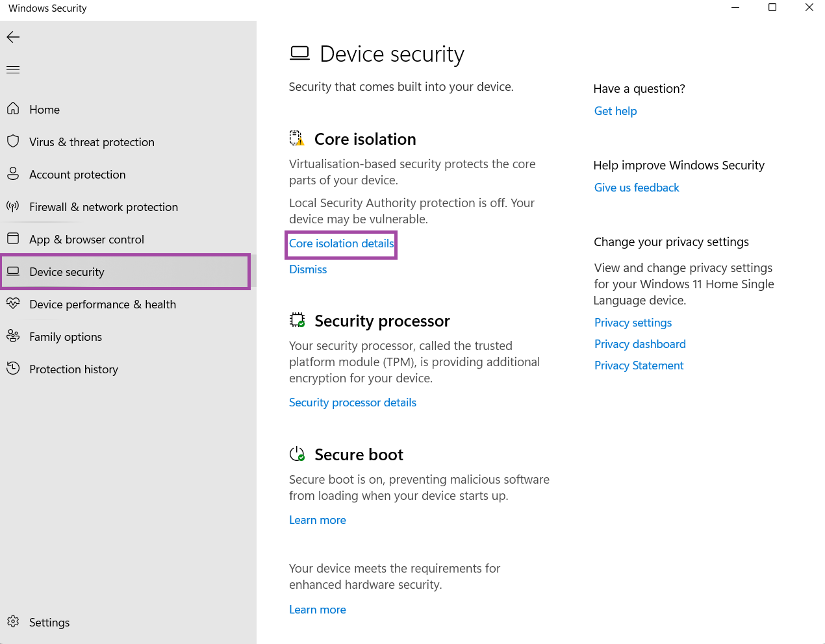The image size is (825, 644).
Task: Select the Virus & threat protection shield icon
Action: coord(13,142)
